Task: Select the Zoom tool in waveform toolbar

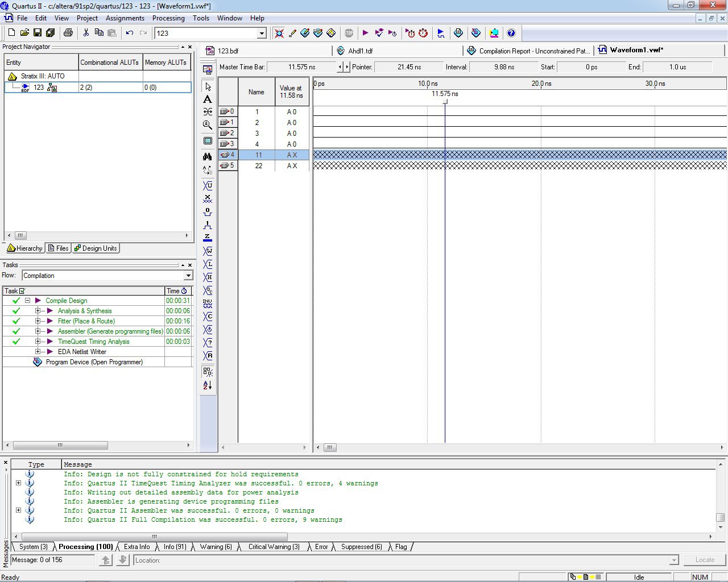Action: coord(208,125)
